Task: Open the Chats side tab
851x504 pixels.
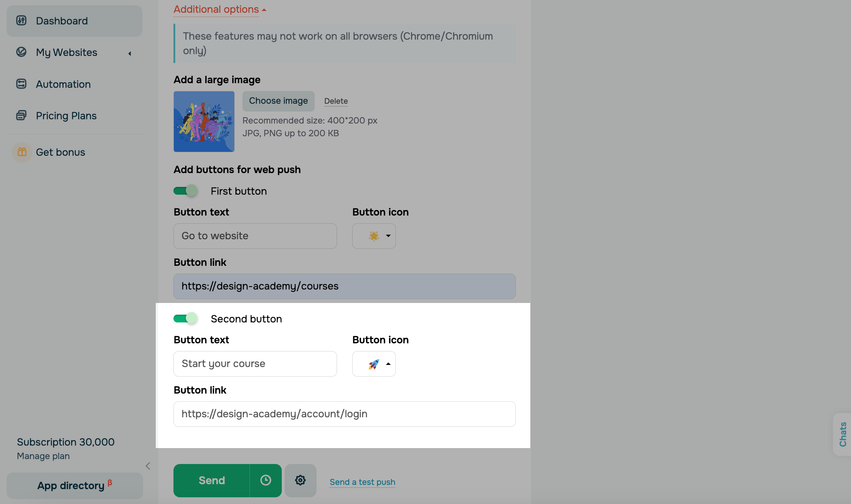Action: pos(843,434)
